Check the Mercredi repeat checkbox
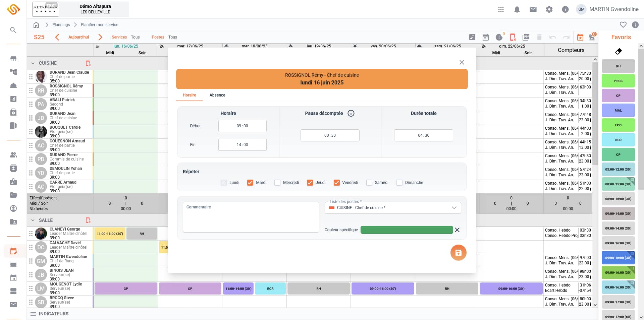 click(277, 183)
